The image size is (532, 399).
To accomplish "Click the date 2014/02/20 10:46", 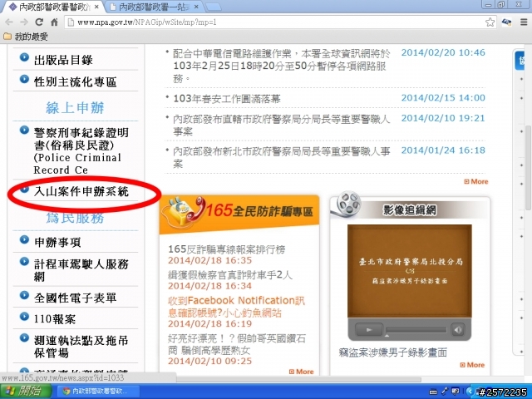I will pos(443,52).
